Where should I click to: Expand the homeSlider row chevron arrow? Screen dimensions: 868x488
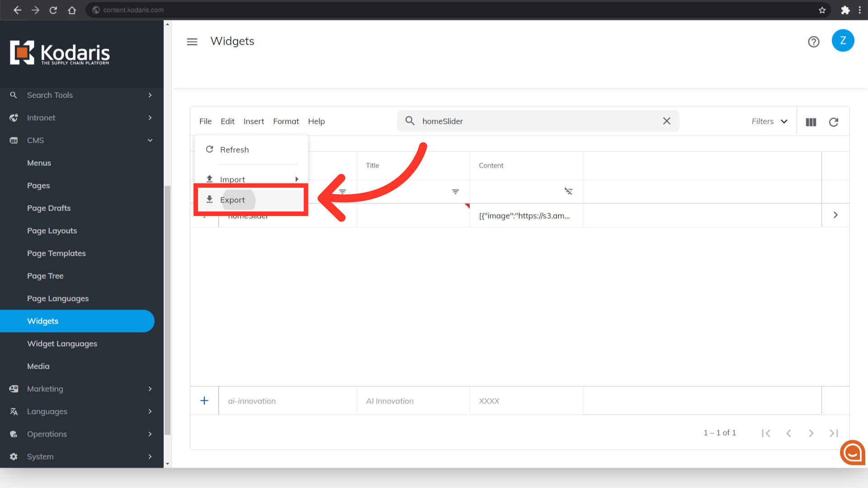pos(835,215)
